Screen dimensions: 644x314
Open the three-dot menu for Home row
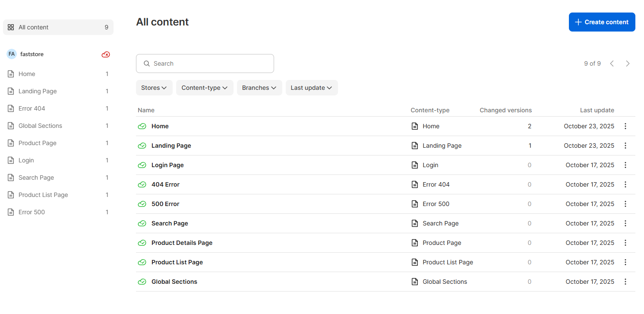click(625, 126)
